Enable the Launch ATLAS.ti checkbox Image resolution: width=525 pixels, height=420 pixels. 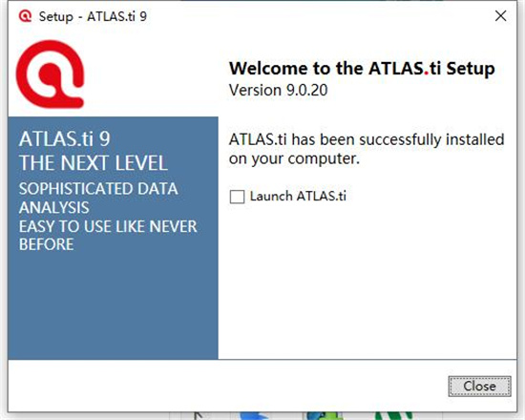point(237,197)
